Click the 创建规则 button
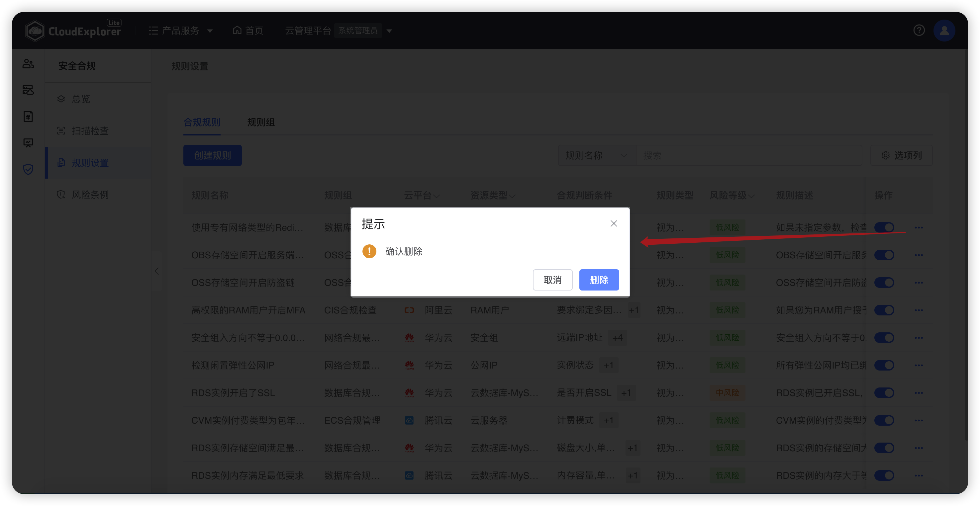This screenshot has height=506, width=980. tap(212, 155)
